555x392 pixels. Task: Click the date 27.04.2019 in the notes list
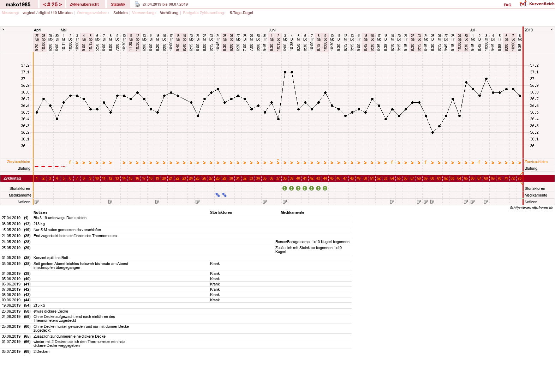(11, 218)
